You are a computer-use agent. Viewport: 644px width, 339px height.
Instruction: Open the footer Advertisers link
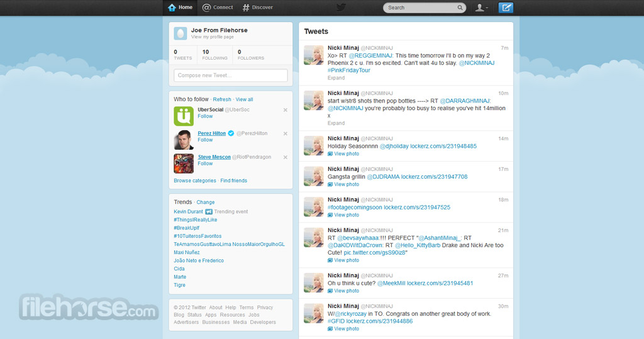click(x=186, y=322)
